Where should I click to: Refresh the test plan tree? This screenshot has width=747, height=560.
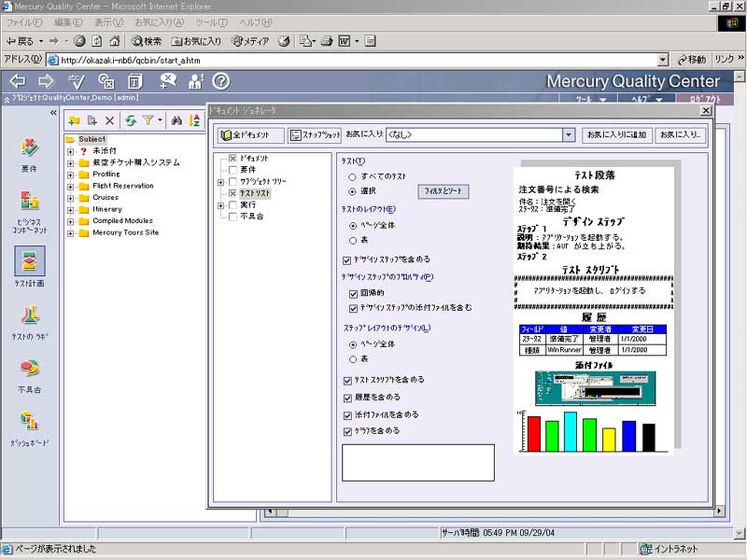click(x=130, y=121)
